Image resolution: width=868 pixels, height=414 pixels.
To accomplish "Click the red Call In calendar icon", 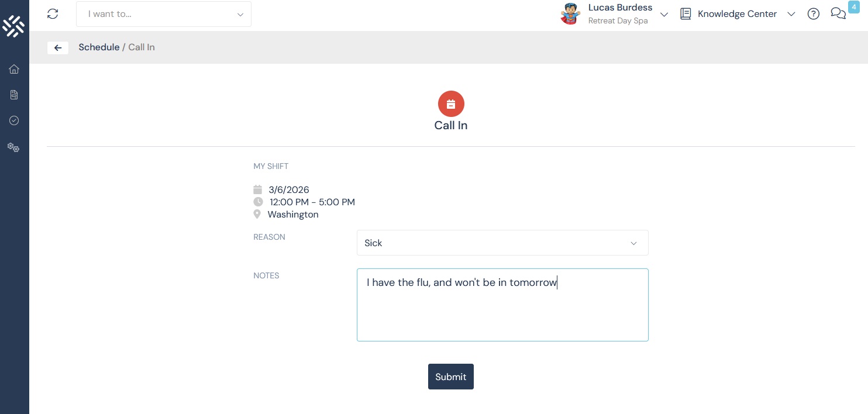I will tap(451, 104).
